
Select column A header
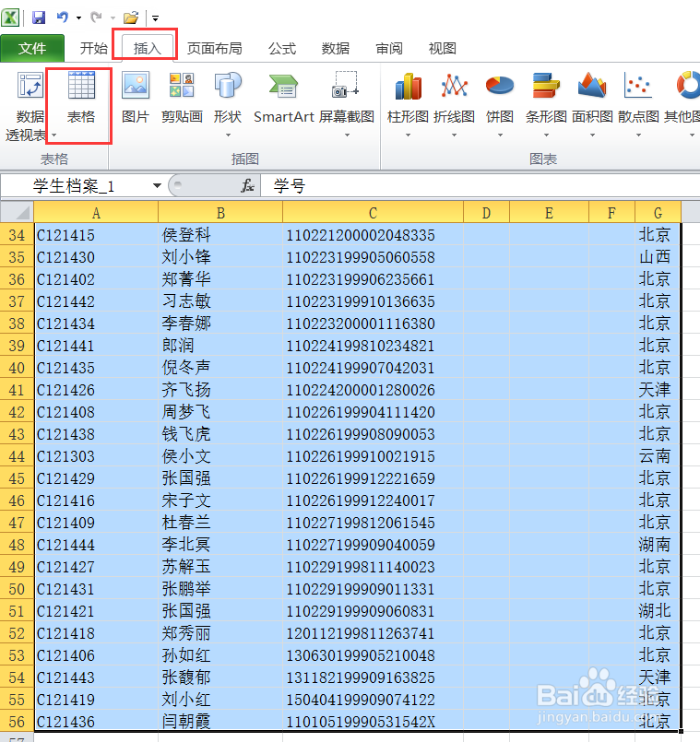[96, 213]
